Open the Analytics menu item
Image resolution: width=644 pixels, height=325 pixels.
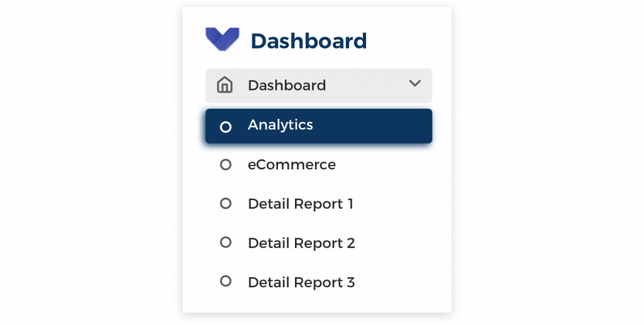tap(319, 126)
